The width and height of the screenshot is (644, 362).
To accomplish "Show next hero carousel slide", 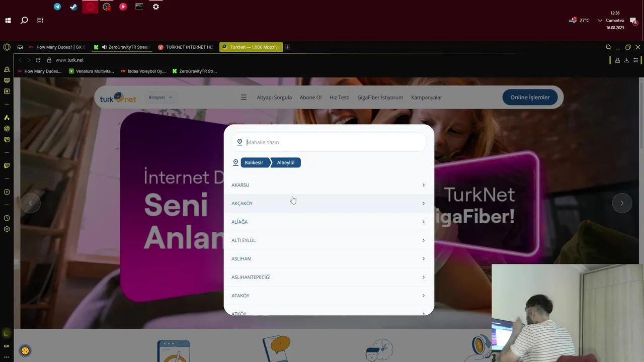I will pos(622,203).
